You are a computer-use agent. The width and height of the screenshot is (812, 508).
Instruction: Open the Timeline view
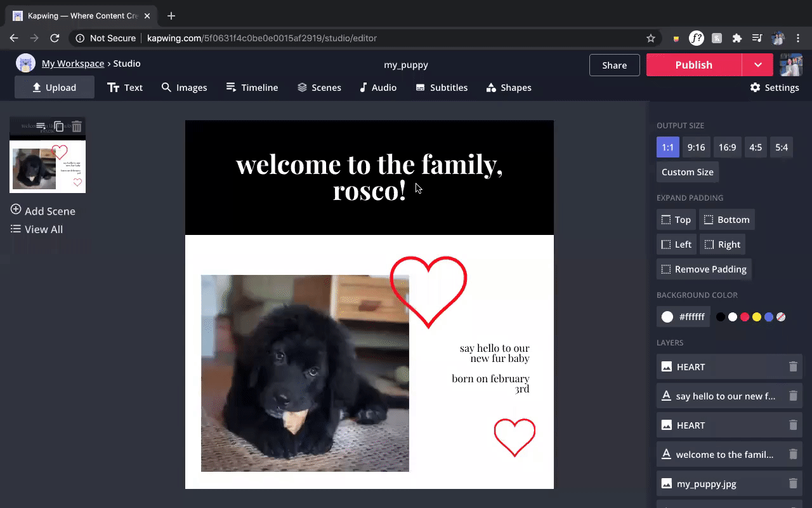pos(252,87)
